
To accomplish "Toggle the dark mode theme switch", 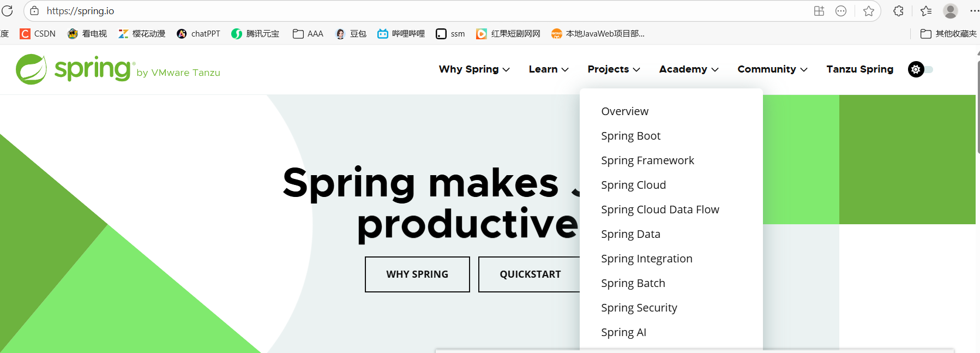I will tap(921, 69).
